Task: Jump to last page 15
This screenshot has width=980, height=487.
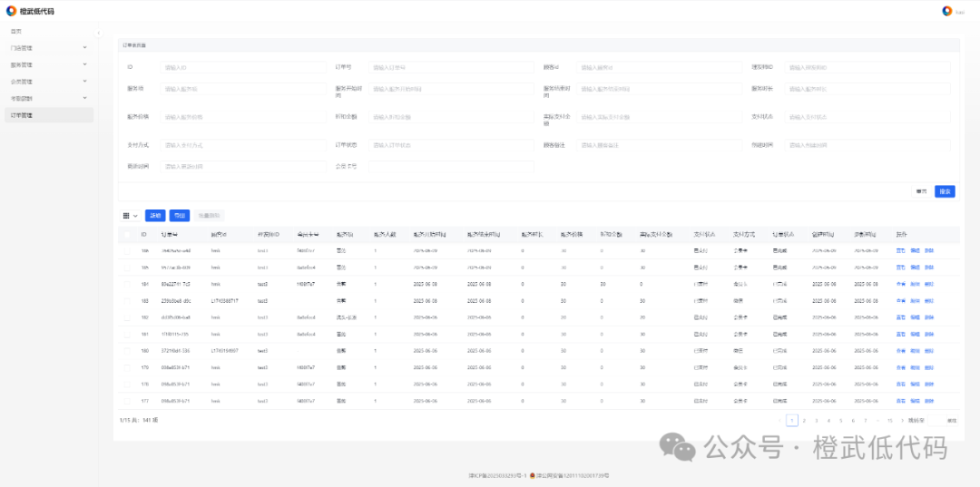Action: click(890, 420)
